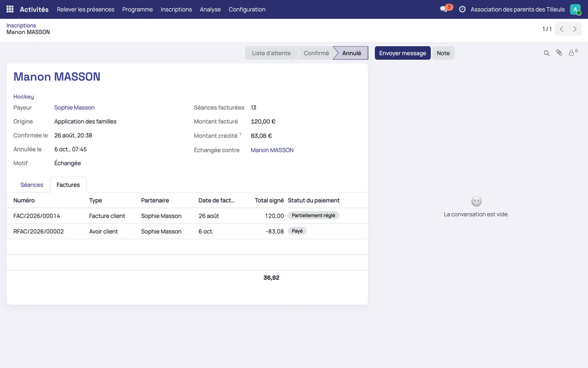Open the apps grid menu icon
This screenshot has width=588, height=368.
tap(10, 9)
